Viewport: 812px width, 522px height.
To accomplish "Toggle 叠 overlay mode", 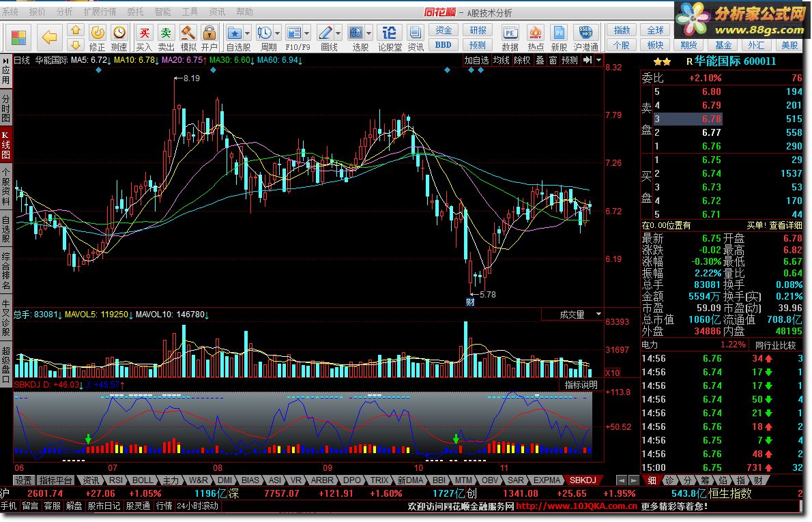I will pyautogui.click(x=540, y=60).
